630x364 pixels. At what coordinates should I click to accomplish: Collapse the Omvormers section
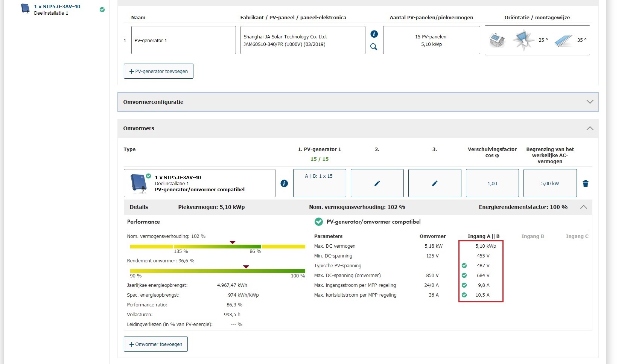590,128
